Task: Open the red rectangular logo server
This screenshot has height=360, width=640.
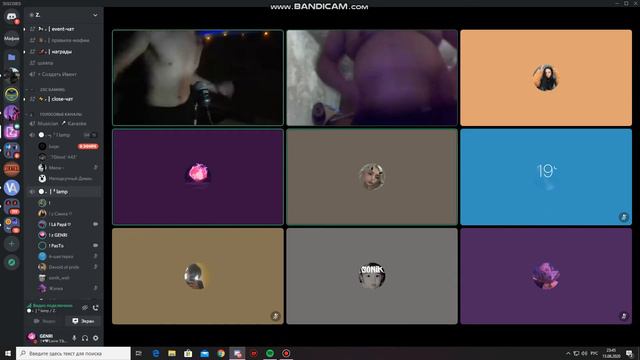Action: click(11, 169)
